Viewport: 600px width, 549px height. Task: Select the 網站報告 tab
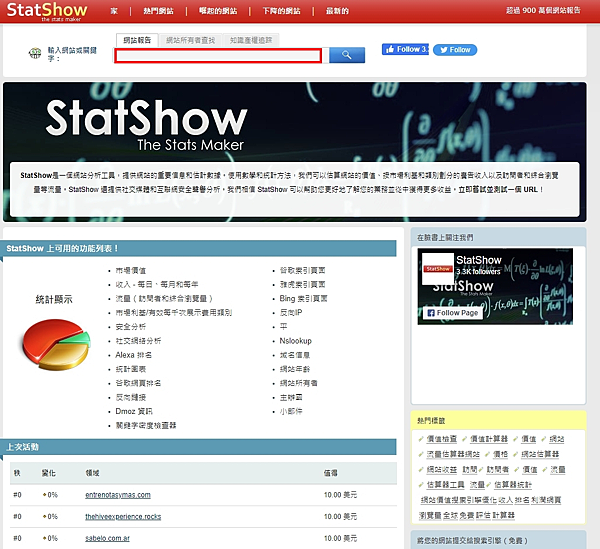coord(137,40)
